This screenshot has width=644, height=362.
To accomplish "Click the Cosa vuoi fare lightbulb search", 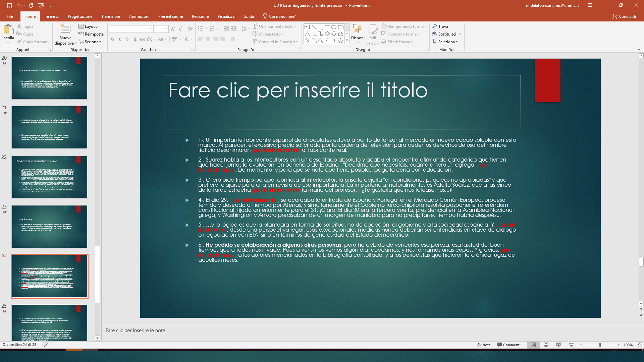I will click(279, 16).
